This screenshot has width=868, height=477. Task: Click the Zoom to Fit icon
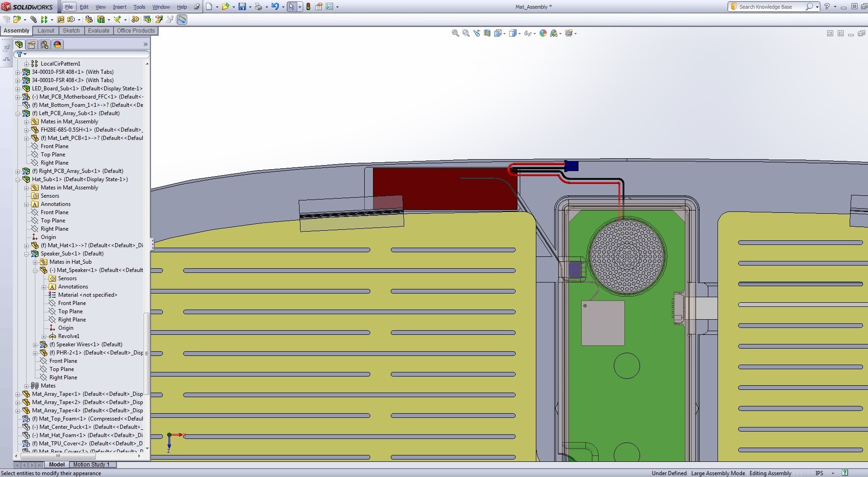point(455,33)
